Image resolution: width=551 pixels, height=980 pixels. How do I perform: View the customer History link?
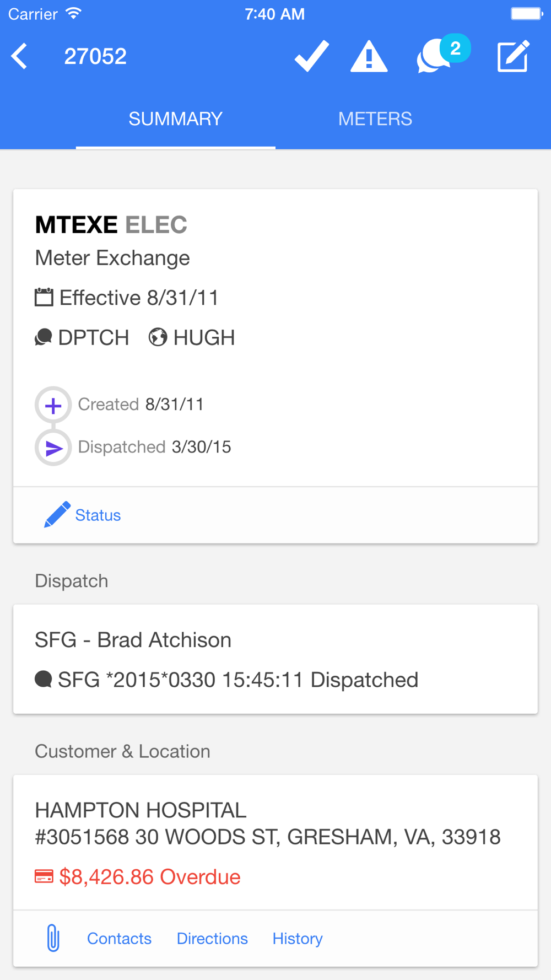[298, 939]
